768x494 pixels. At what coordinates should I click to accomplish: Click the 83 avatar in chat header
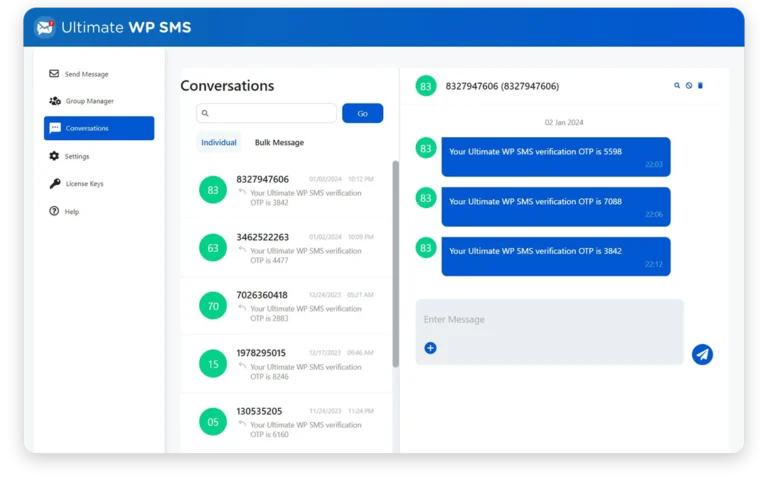click(x=426, y=86)
